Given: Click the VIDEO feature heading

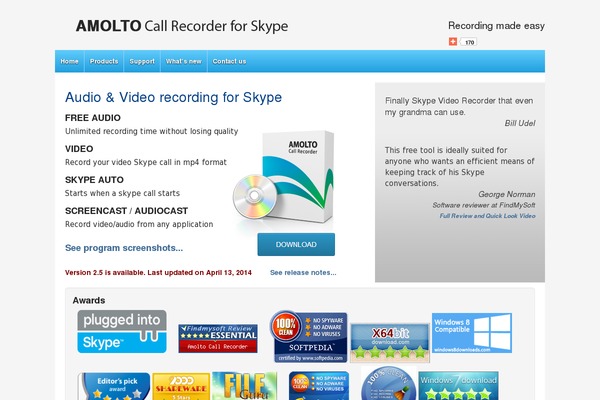Looking at the screenshot, I should (x=79, y=149).
